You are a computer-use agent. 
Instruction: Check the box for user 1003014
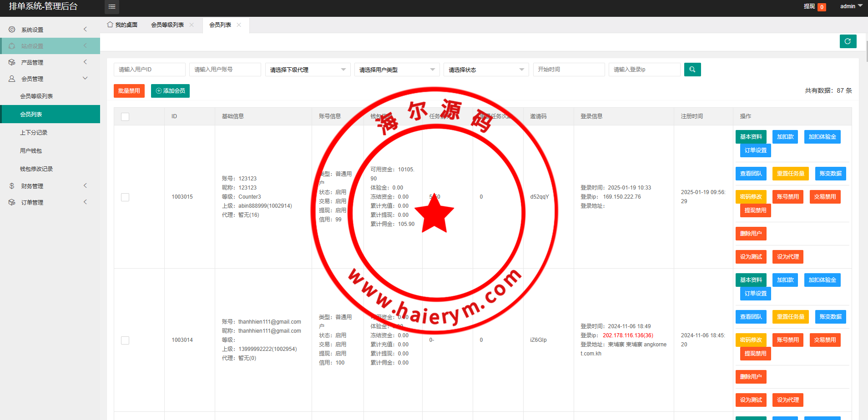click(125, 340)
